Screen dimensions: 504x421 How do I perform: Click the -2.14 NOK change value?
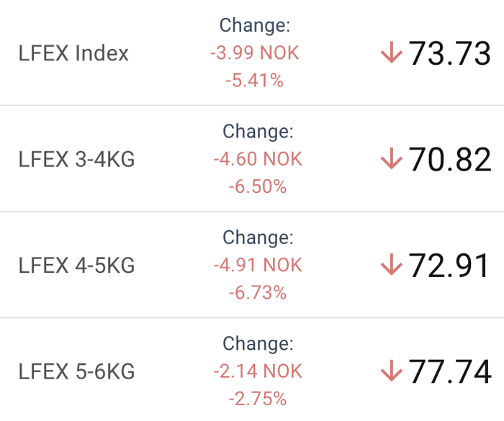pyautogui.click(x=258, y=371)
